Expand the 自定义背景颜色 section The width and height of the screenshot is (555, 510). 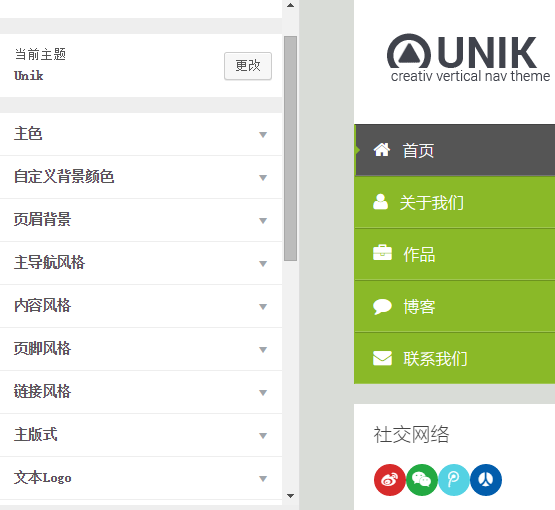pos(141,177)
